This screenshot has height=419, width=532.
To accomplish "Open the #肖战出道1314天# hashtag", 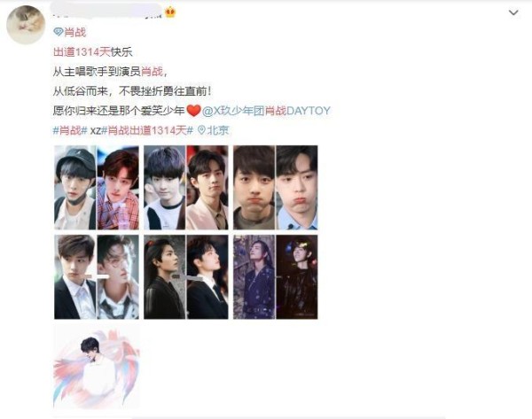I will coord(147,130).
